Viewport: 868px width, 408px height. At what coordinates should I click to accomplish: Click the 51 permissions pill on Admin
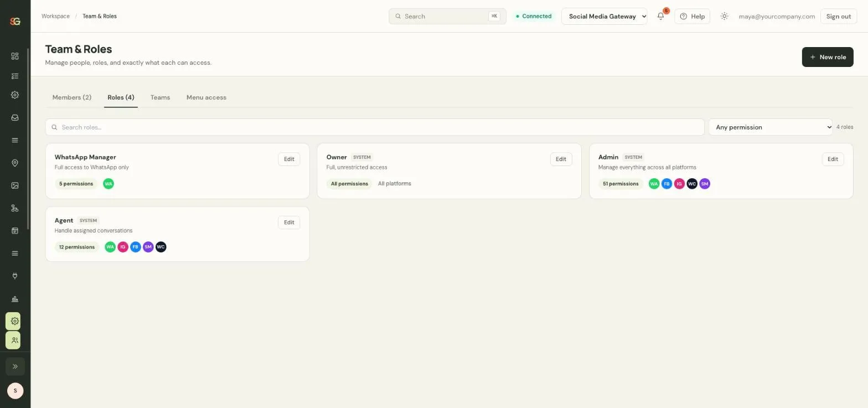(x=621, y=184)
